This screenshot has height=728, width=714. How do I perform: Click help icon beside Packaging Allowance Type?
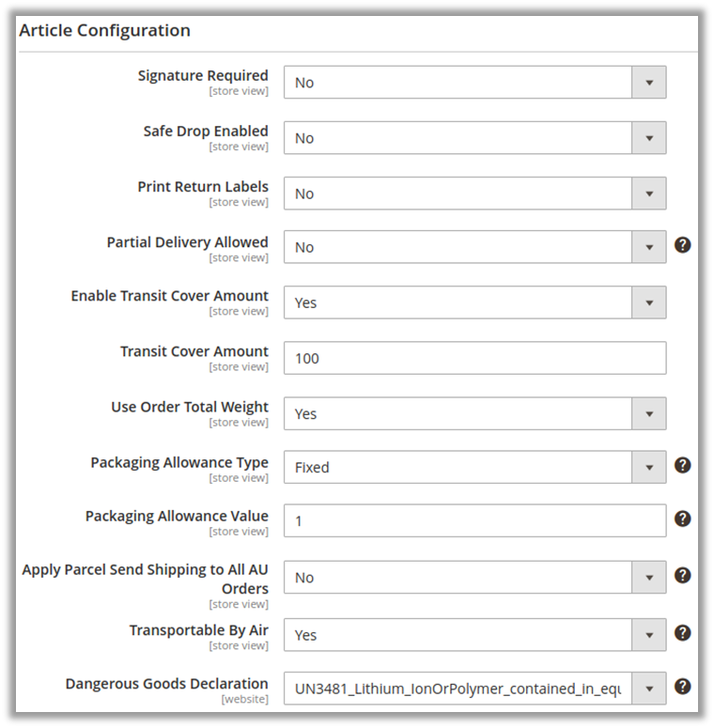[683, 465]
